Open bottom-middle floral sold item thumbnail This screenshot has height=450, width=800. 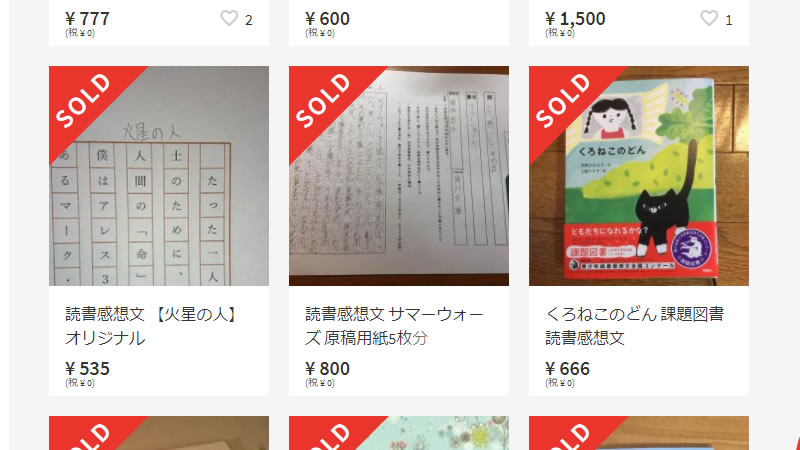[399, 433]
